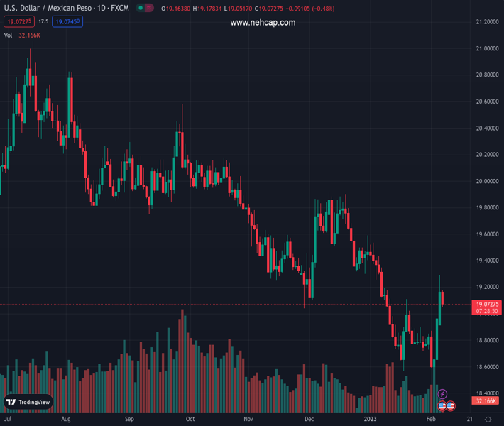Click the 2023 label on time axis
Viewport: 504px width, 426px height.
click(x=370, y=419)
